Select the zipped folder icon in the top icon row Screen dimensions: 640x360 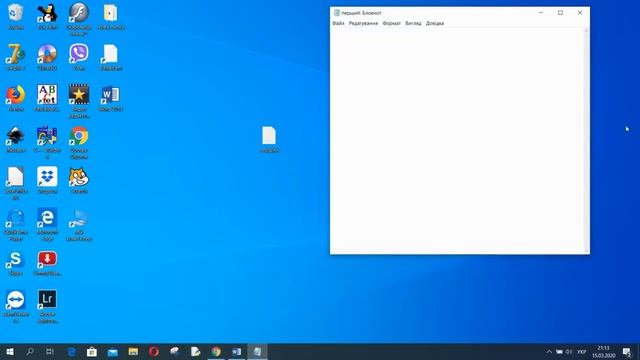tap(111, 17)
